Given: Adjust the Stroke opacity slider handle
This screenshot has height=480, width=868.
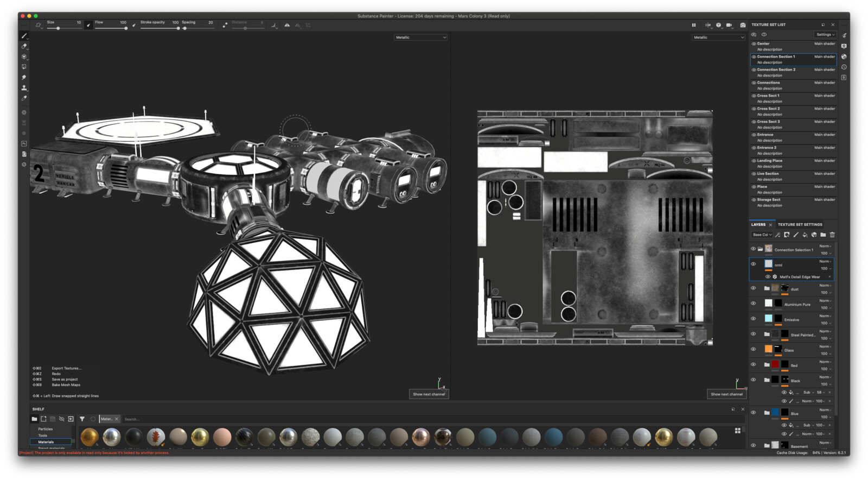Looking at the screenshot, I should pos(178,28).
